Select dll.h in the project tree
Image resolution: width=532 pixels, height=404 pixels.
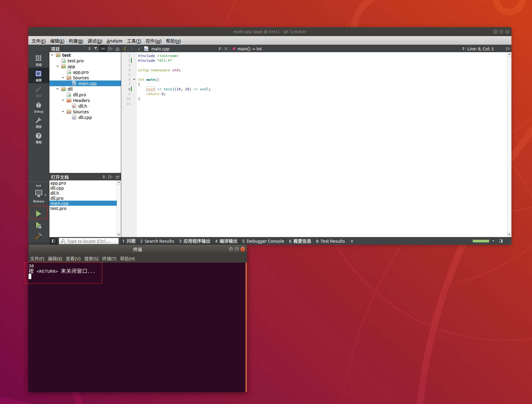[x=83, y=106]
